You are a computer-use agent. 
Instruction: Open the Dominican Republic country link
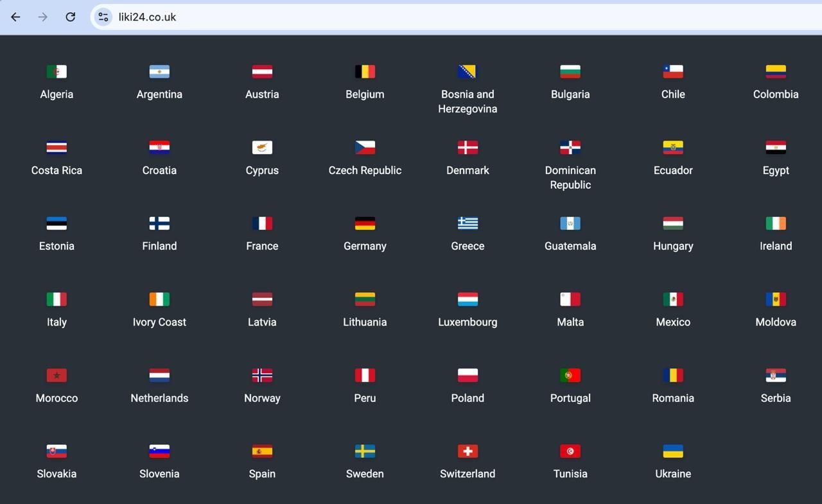point(570,177)
